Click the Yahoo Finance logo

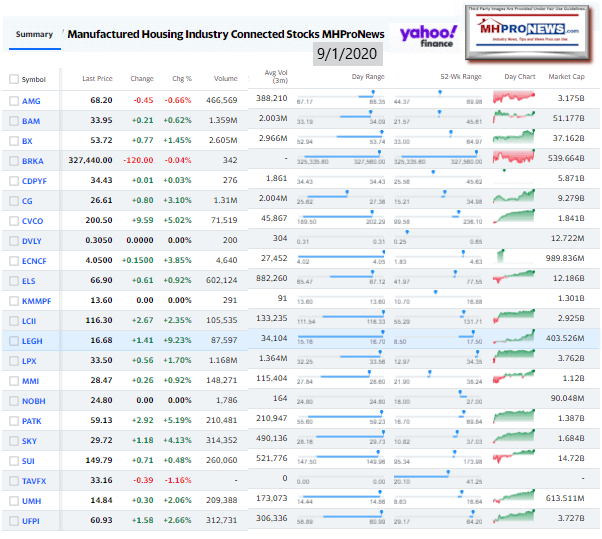tap(428, 37)
